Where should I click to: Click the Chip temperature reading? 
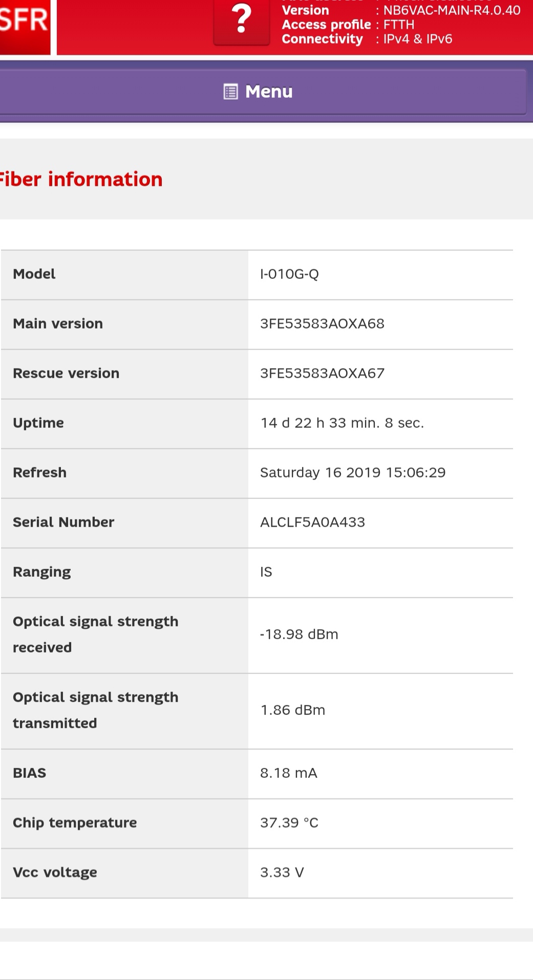(x=290, y=822)
